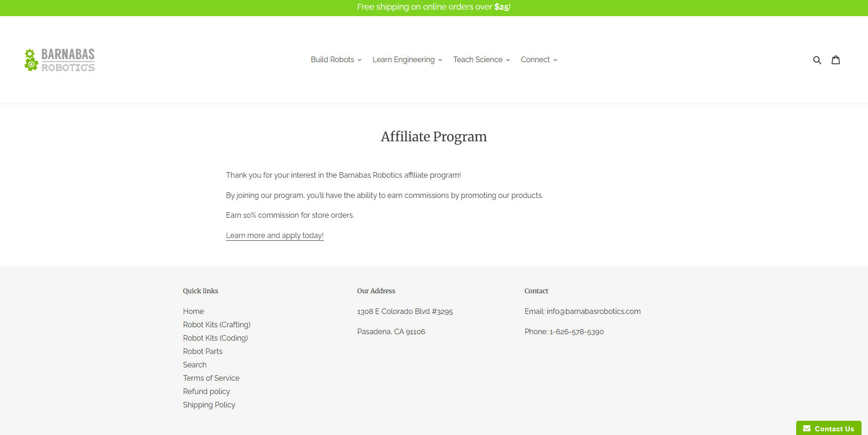Viewport: 868px width, 435px height.
Task: Click the Search link in Quick links
Action: (x=195, y=365)
